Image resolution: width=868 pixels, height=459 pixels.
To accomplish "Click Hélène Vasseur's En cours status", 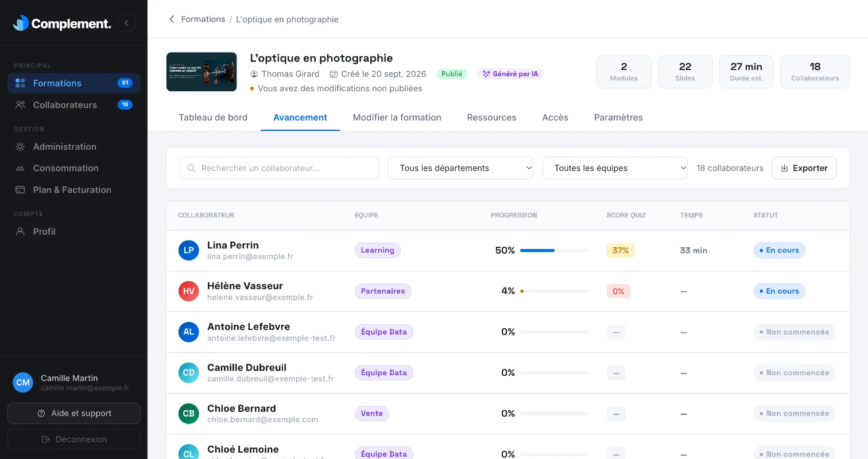I will [x=780, y=291].
